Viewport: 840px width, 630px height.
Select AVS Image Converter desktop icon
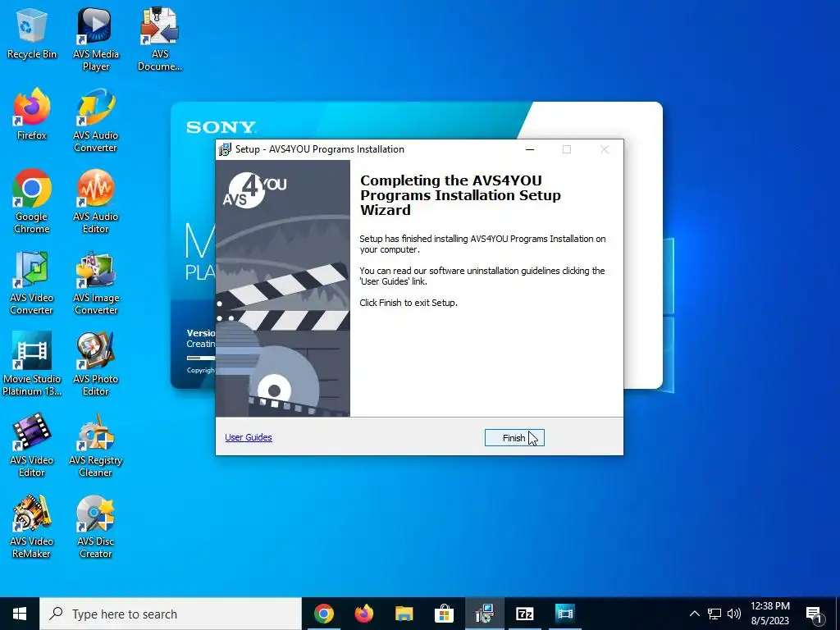click(96, 283)
